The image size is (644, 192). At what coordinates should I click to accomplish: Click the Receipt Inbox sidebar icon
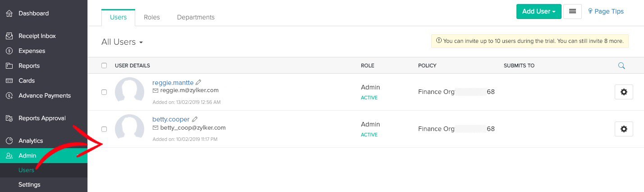pyautogui.click(x=9, y=36)
